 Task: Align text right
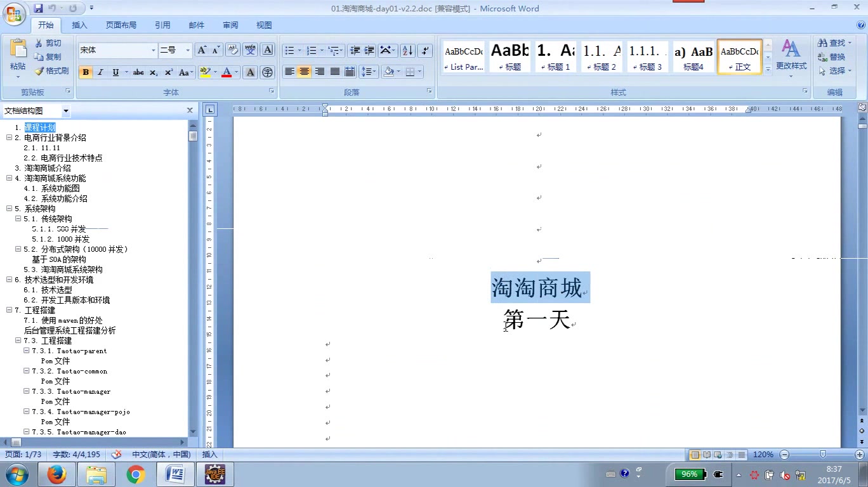point(320,72)
